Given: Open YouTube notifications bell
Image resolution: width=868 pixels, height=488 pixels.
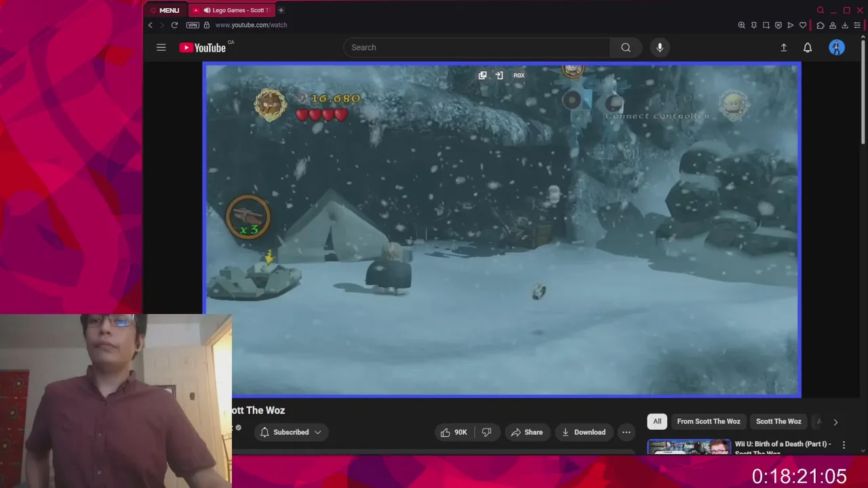Looking at the screenshot, I should pyautogui.click(x=808, y=47).
